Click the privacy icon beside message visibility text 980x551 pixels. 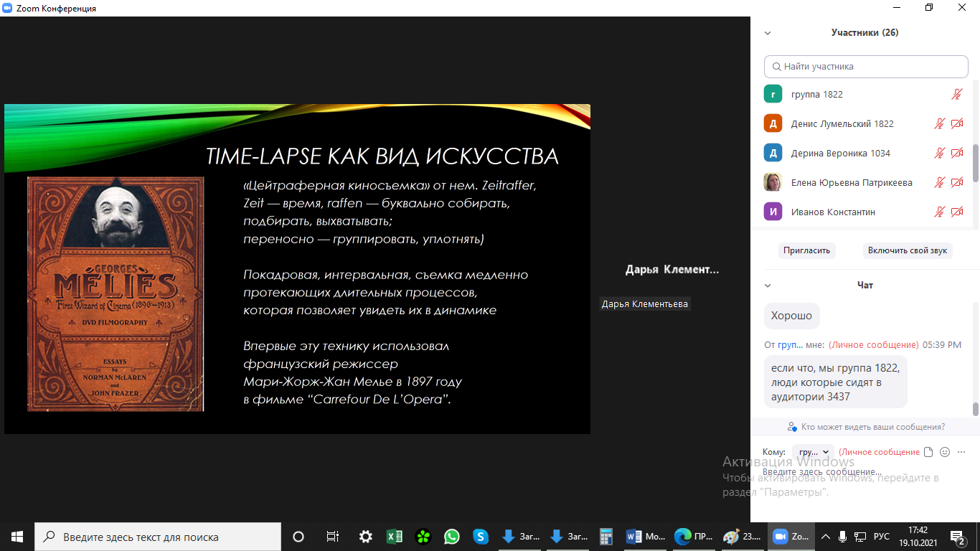click(792, 427)
